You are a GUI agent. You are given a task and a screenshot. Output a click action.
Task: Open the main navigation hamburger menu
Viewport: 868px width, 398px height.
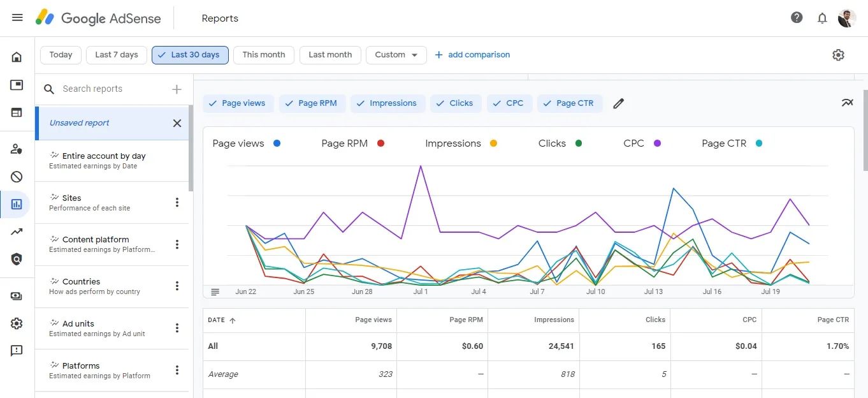(17, 17)
